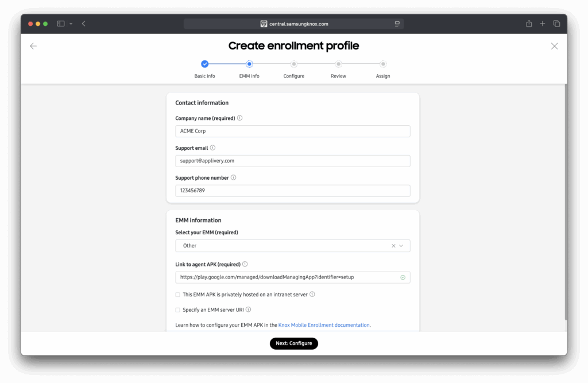This screenshot has width=588, height=383.
Task: Click info icon beside Support phone number
Action: tap(233, 177)
